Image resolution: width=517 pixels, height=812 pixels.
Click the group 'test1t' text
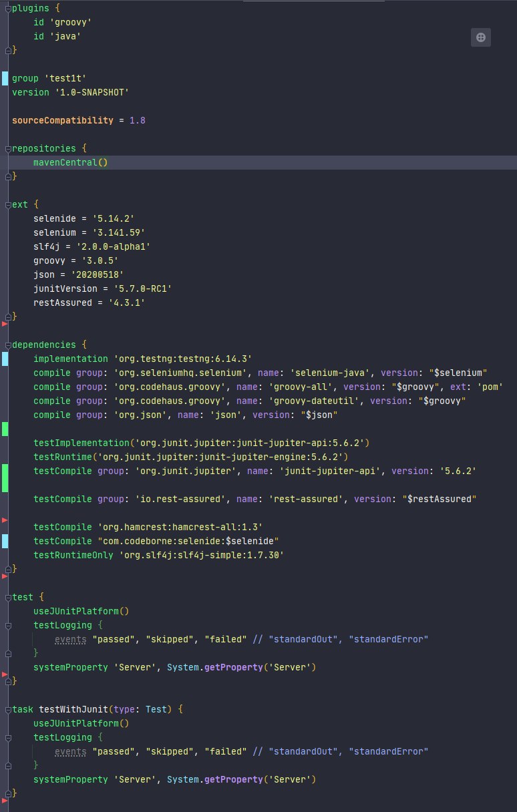[49, 78]
